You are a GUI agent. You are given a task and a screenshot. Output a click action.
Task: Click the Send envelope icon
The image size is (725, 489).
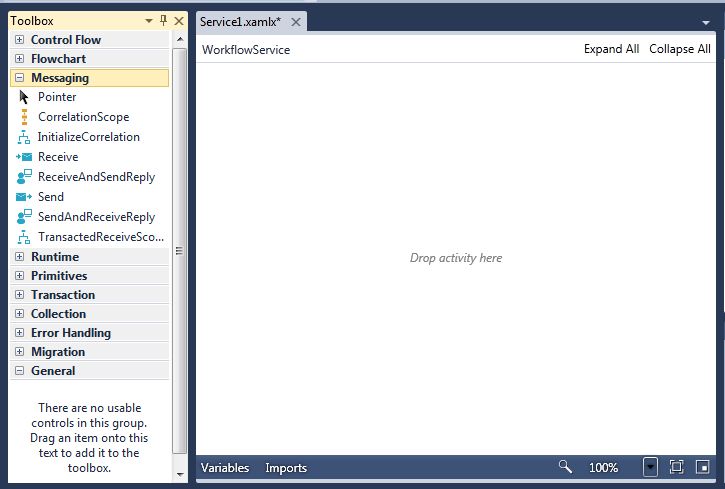[x=24, y=197]
